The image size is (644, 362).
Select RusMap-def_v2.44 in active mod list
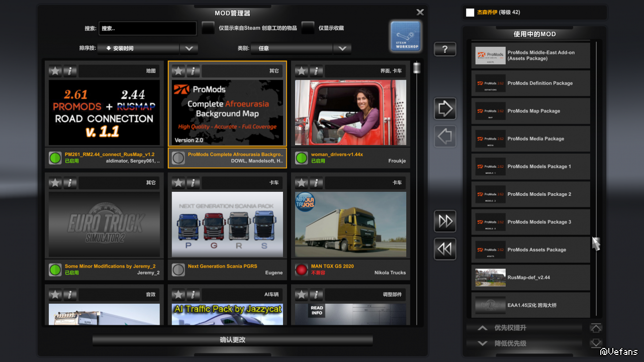click(x=530, y=277)
